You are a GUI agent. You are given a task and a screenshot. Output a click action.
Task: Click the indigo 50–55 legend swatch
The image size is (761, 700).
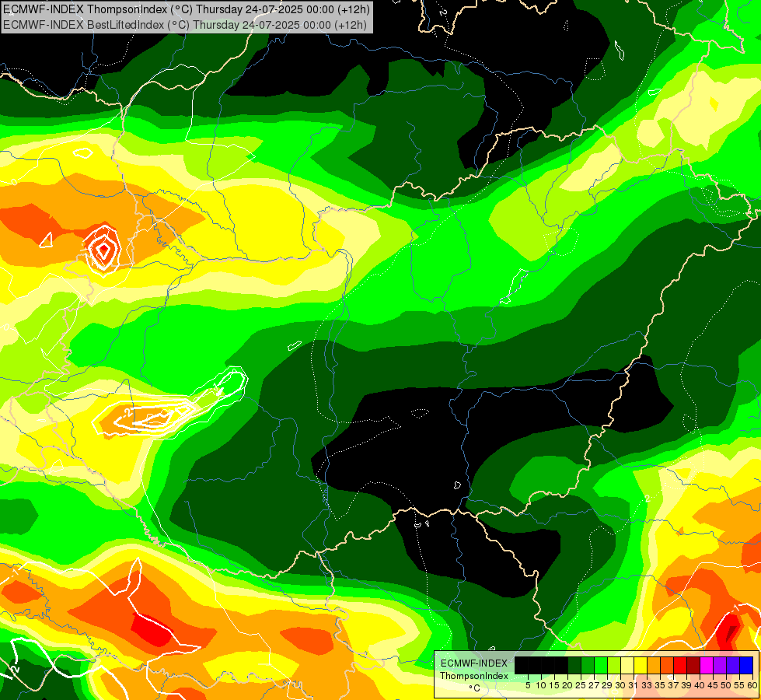coord(733,666)
